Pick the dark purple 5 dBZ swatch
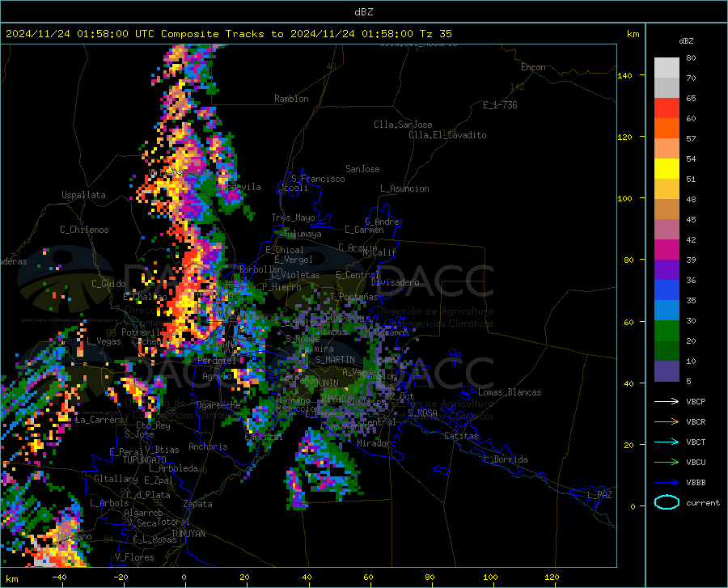The image size is (728, 588). (x=667, y=371)
